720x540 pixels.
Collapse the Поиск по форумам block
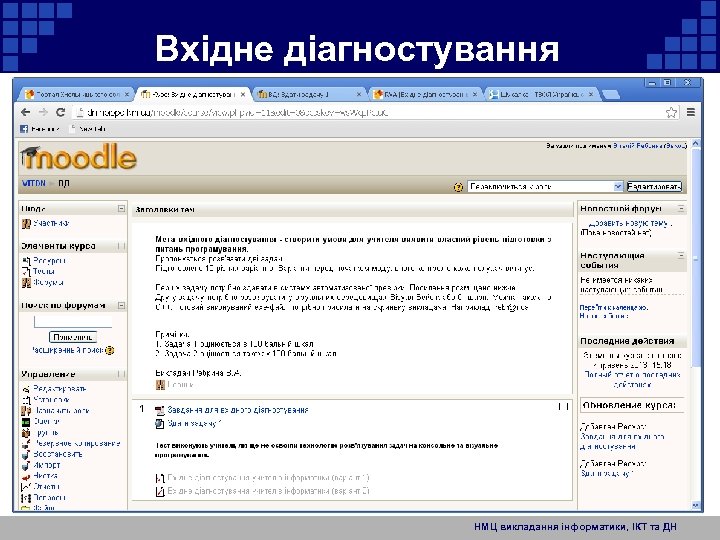[121, 305]
